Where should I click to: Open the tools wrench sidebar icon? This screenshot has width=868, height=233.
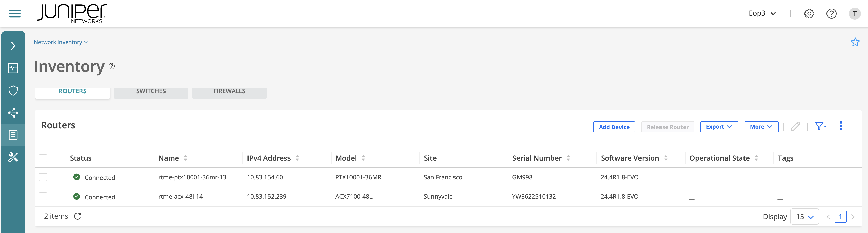(13, 157)
